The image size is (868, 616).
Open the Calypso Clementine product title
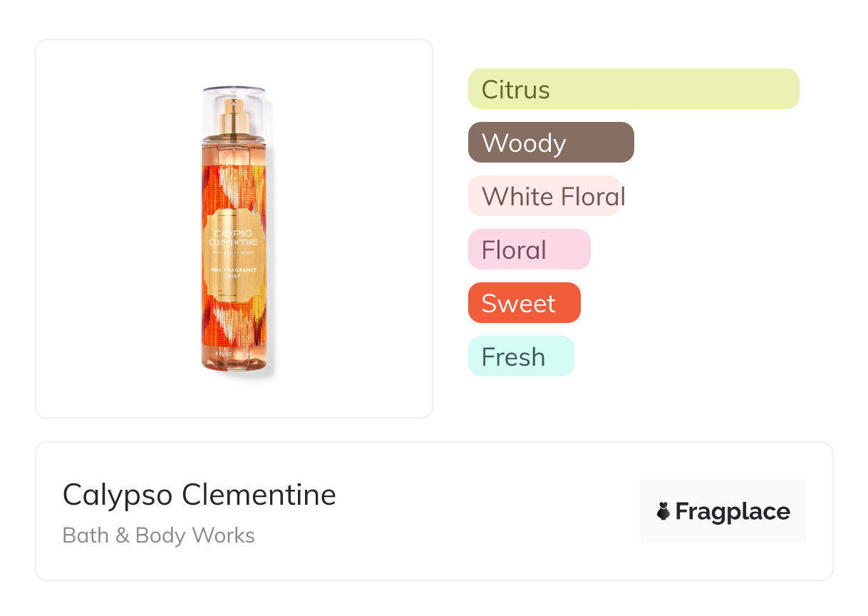tap(199, 495)
